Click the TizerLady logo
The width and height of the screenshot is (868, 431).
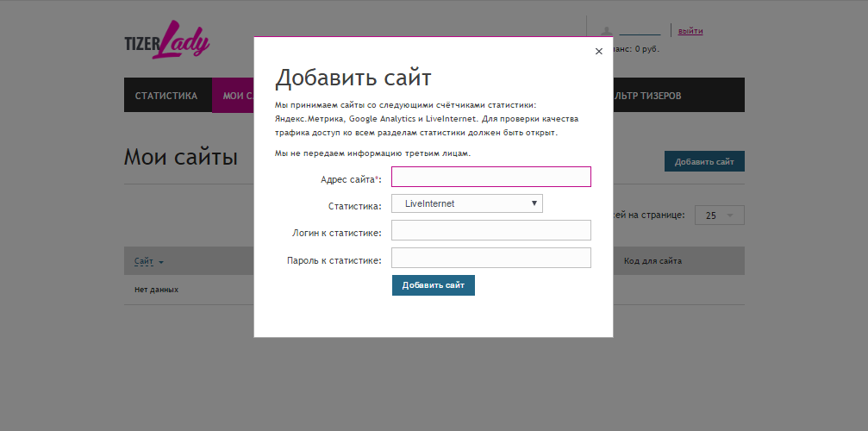pos(167,40)
